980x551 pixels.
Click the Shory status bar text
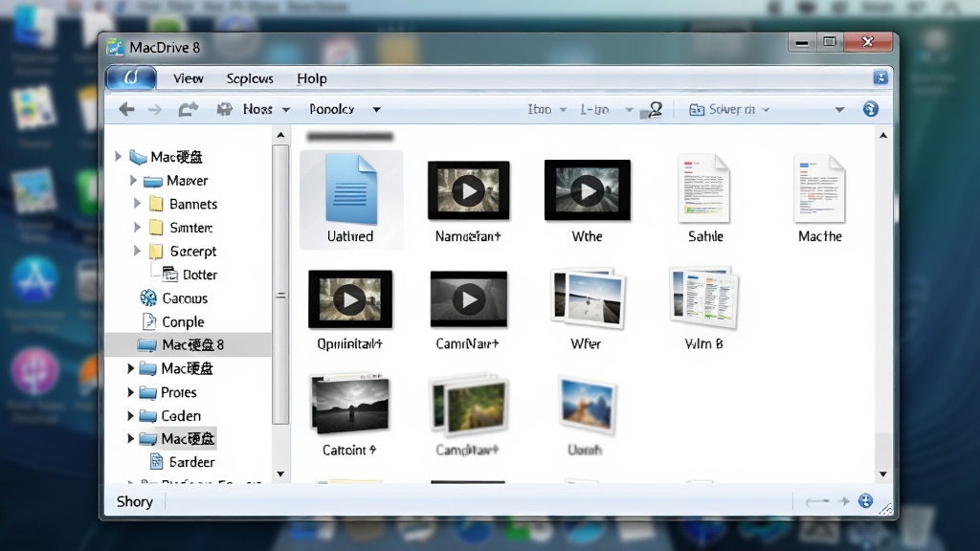point(134,501)
